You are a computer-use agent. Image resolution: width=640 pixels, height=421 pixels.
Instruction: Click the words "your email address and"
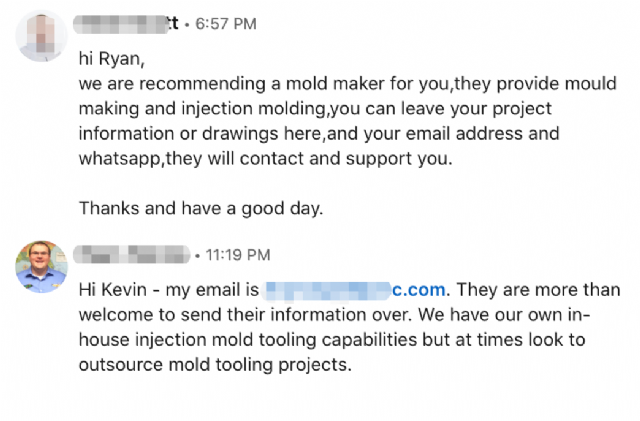461,134
